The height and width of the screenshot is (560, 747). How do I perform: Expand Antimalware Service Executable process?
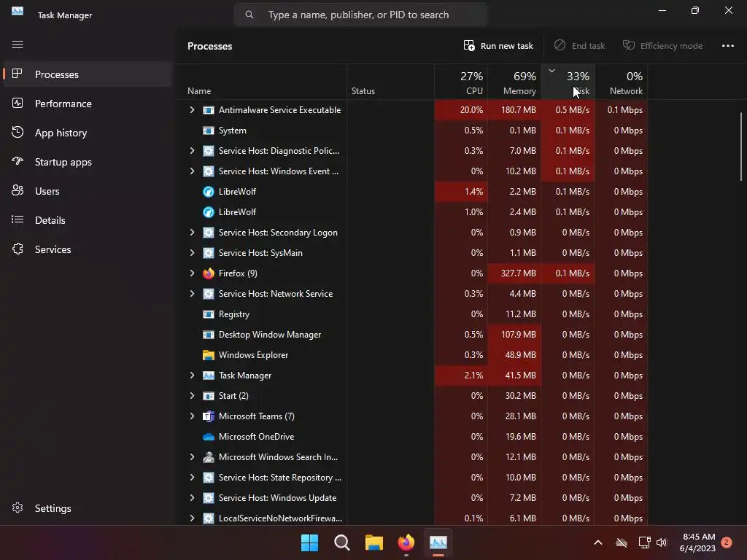tap(192, 110)
